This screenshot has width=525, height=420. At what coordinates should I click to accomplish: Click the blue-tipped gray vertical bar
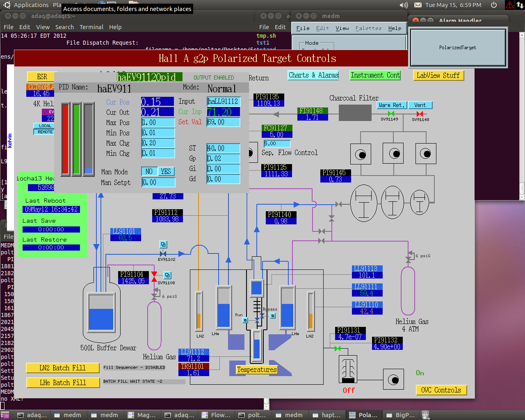[x=89, y=139]
